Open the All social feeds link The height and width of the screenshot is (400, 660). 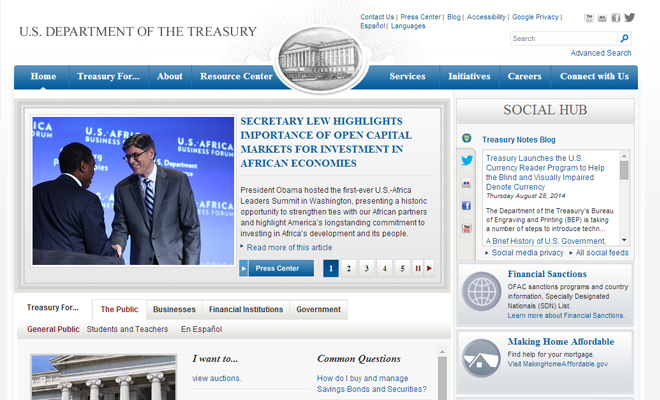[x=602, y=253]
